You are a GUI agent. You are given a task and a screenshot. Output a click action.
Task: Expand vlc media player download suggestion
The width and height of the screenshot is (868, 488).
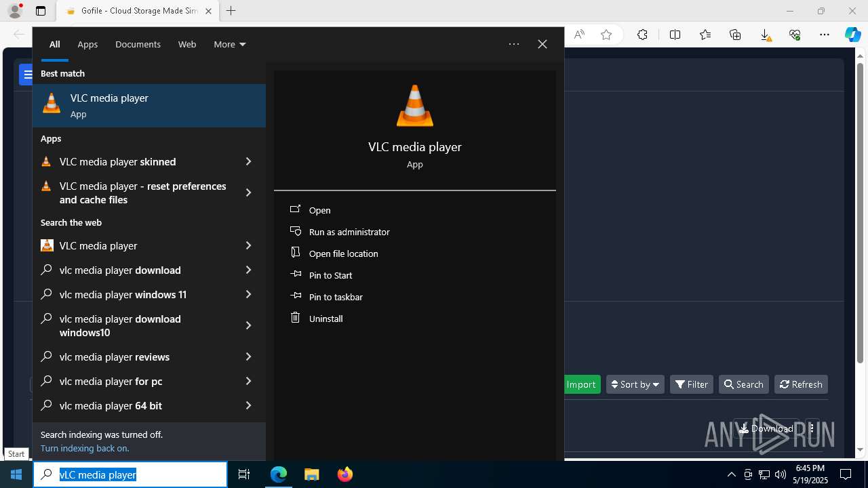248,270
